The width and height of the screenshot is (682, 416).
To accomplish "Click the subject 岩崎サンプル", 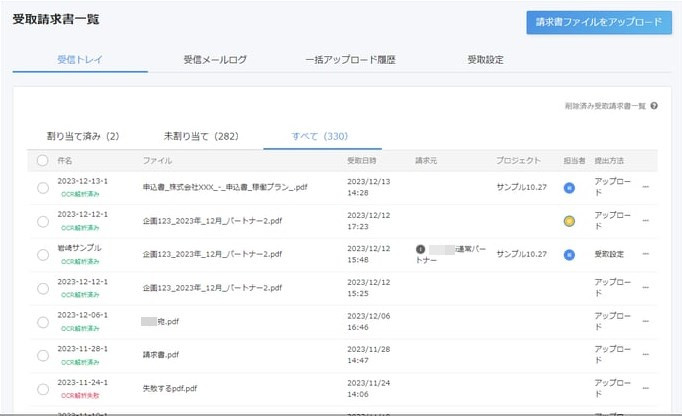I will pyautogui.click(x=79, y=248).
